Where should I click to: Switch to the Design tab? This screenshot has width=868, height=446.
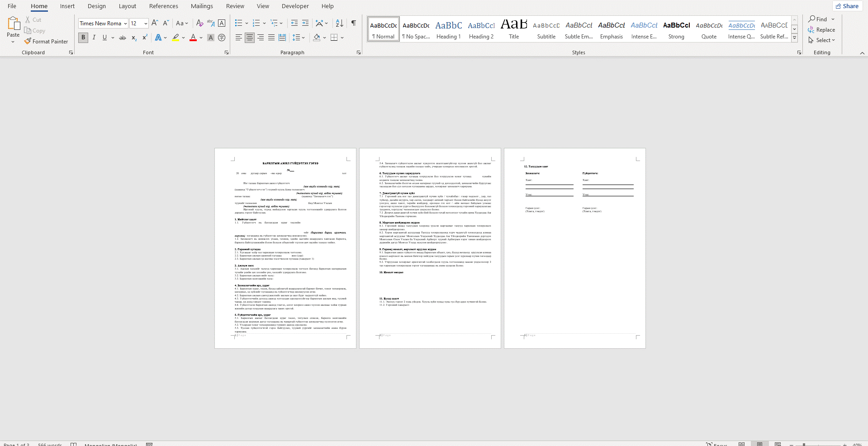[x=97, y=6]
